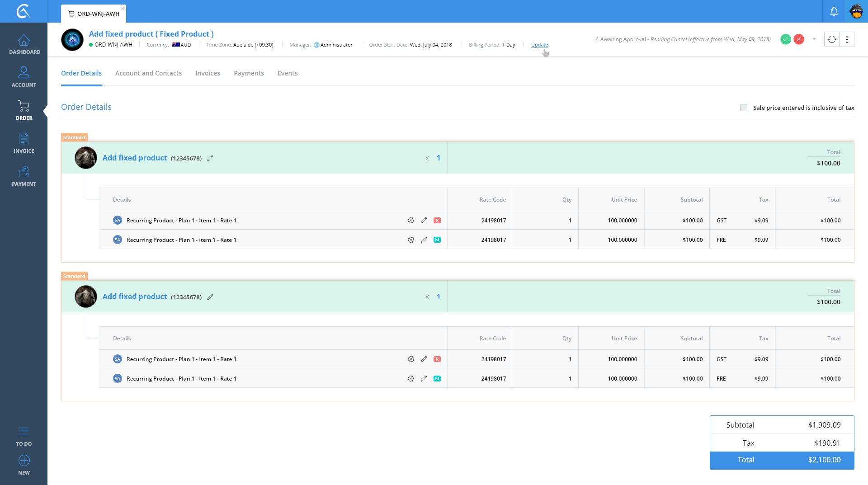Go to the Account sidebar section
868x485 pixels.
[x=24, y=77]
